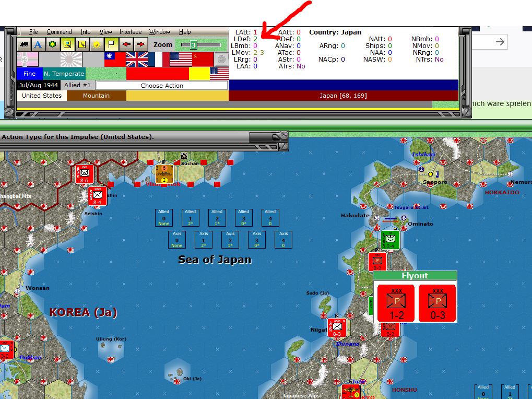532x399 pixels.
Task: Click the Fine weather indicator
Action: [x=30, y=74]
